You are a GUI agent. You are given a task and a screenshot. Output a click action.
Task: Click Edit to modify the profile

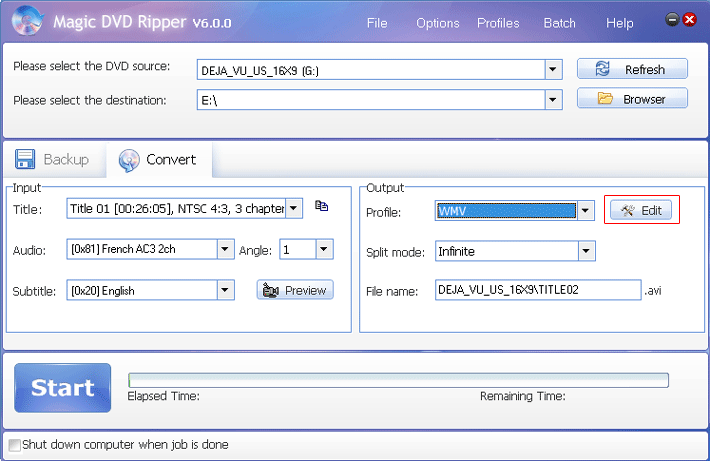(641, 210)
